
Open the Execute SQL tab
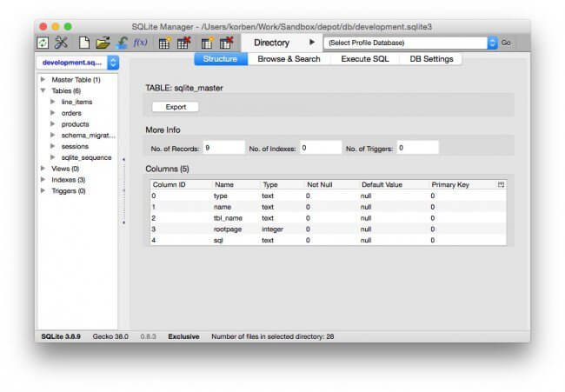[x=365, y=59]
